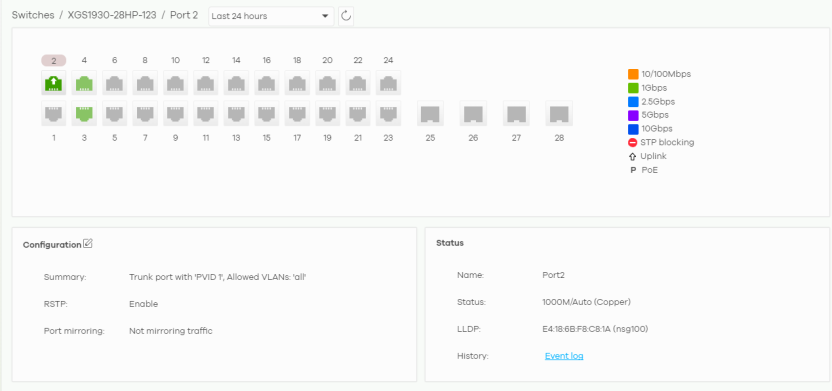Select port 23 icon

(x=388, y=113)
